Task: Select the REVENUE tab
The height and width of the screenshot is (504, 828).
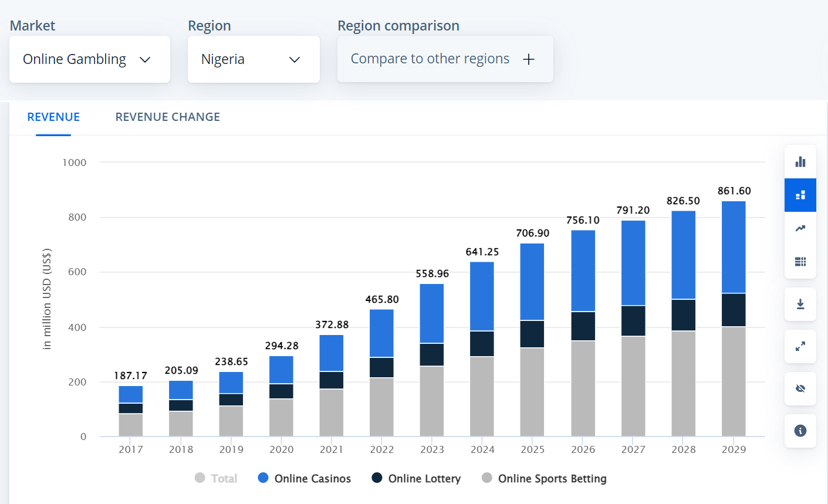Action: click(x=53, y=117)
